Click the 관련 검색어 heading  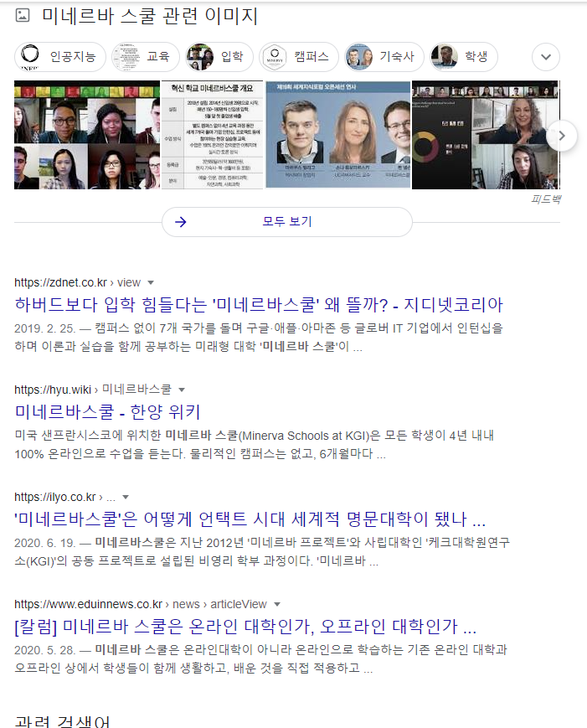pos(62,721)
